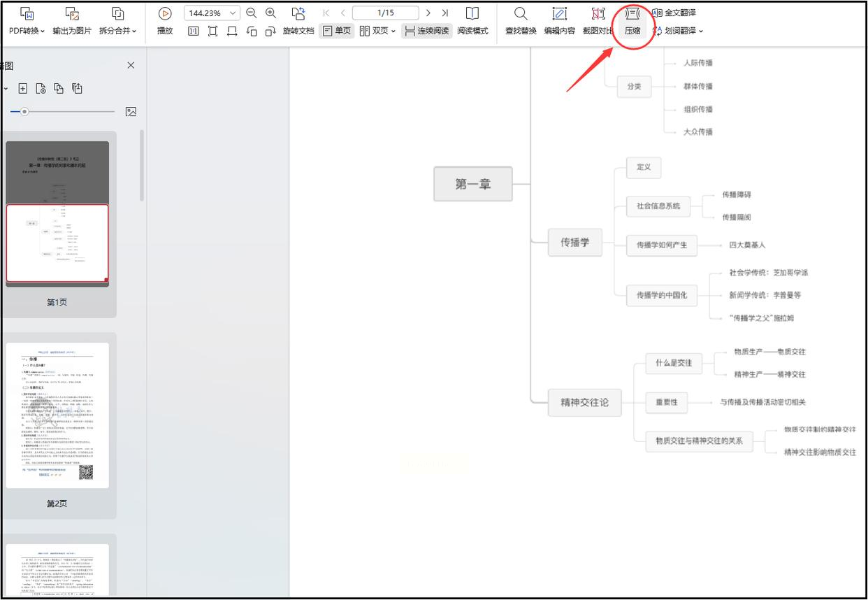Open the 拆分合并 menu
Viewport: 868px width, 600px height.
tap(117, 22)
